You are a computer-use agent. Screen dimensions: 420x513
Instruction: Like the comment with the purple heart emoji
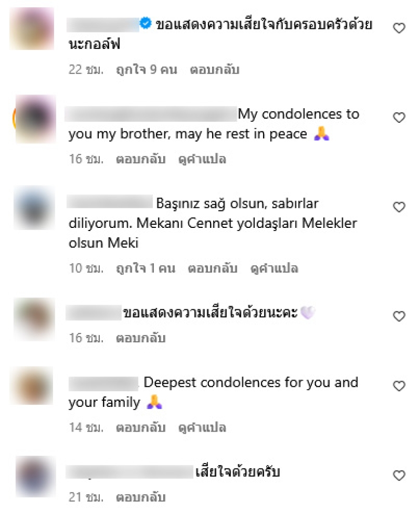click(399, 317)
